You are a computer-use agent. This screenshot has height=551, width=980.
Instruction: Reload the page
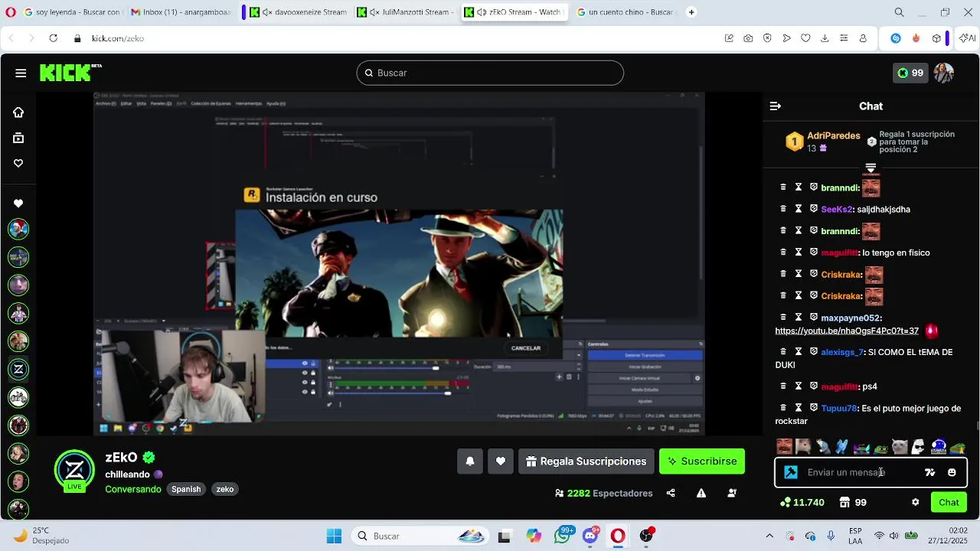coord(53,38)
